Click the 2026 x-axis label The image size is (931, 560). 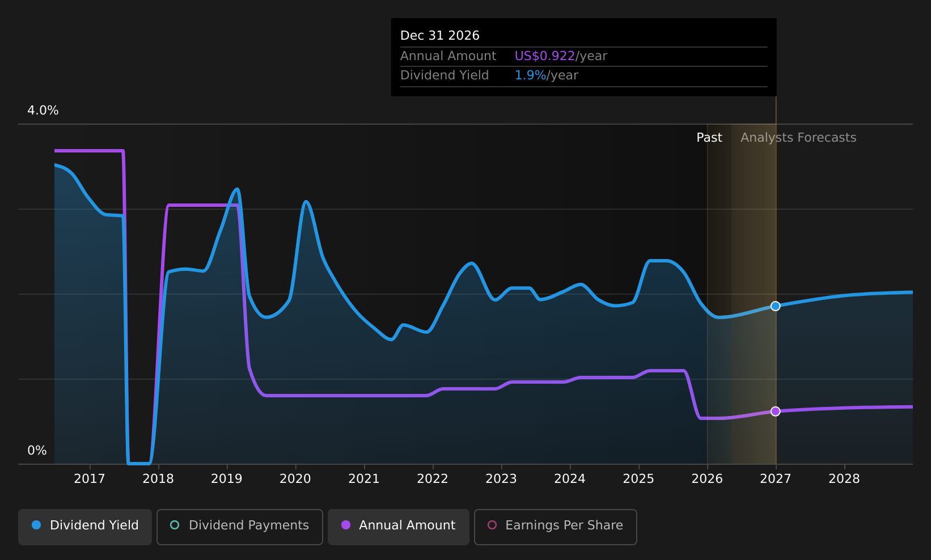click(707, 479)
